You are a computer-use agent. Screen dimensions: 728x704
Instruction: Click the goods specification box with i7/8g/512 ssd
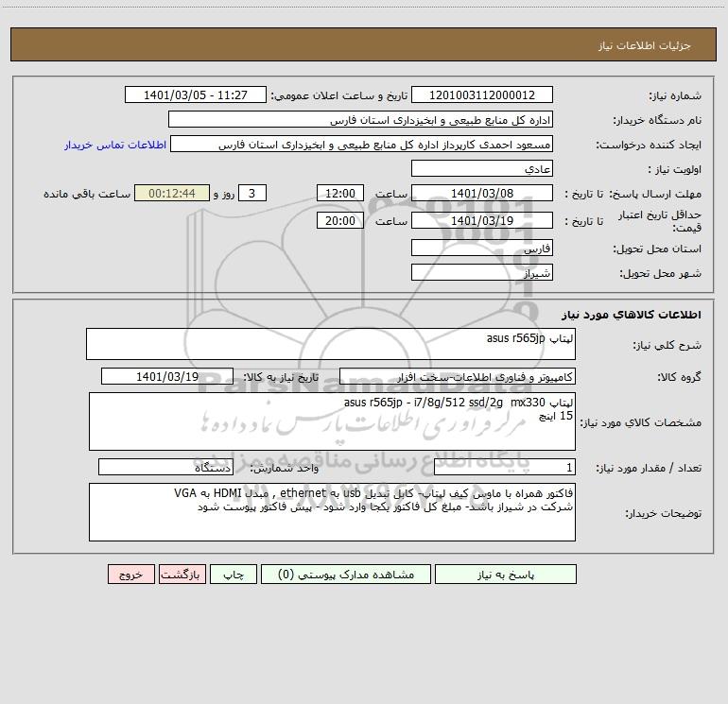pyautogui.click(x=332, y=421)
